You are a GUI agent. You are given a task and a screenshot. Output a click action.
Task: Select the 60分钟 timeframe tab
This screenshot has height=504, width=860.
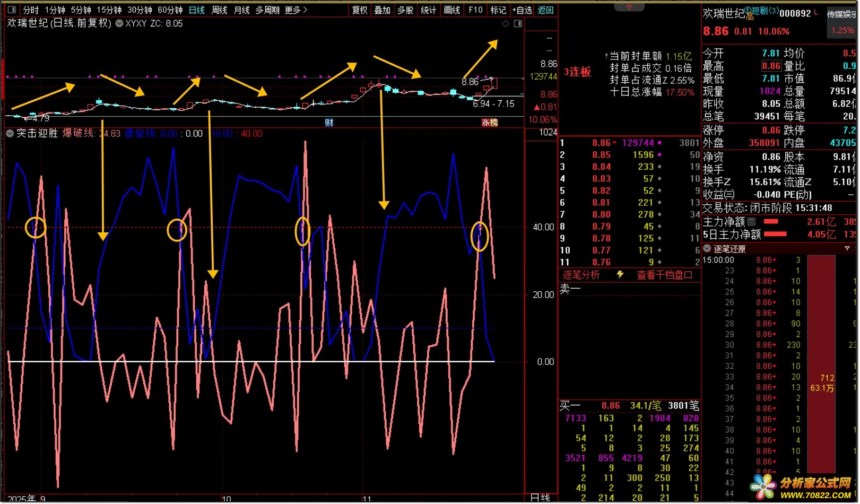(170, 10)
